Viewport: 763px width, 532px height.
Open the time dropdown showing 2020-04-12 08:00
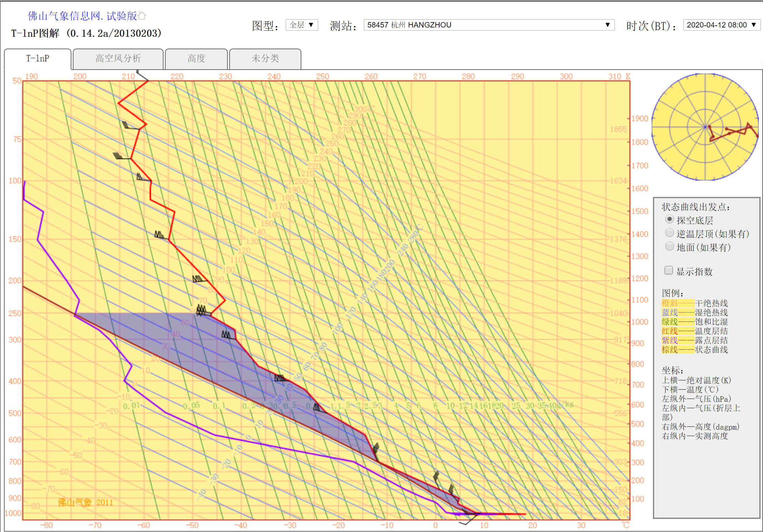(x=721, y=25)
